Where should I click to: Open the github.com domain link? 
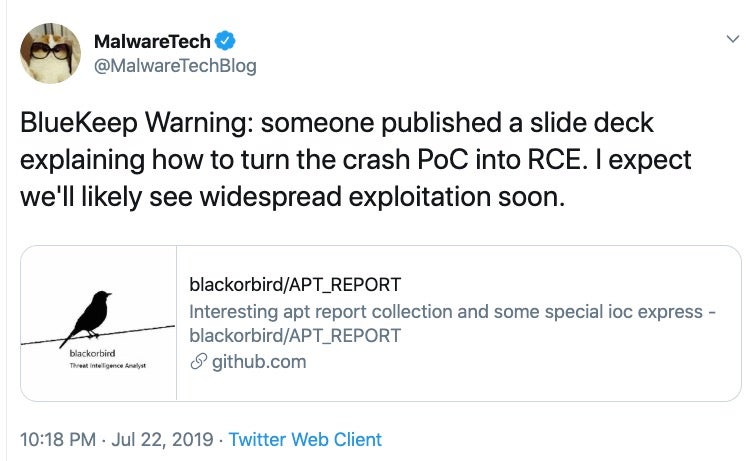[259, 362]
